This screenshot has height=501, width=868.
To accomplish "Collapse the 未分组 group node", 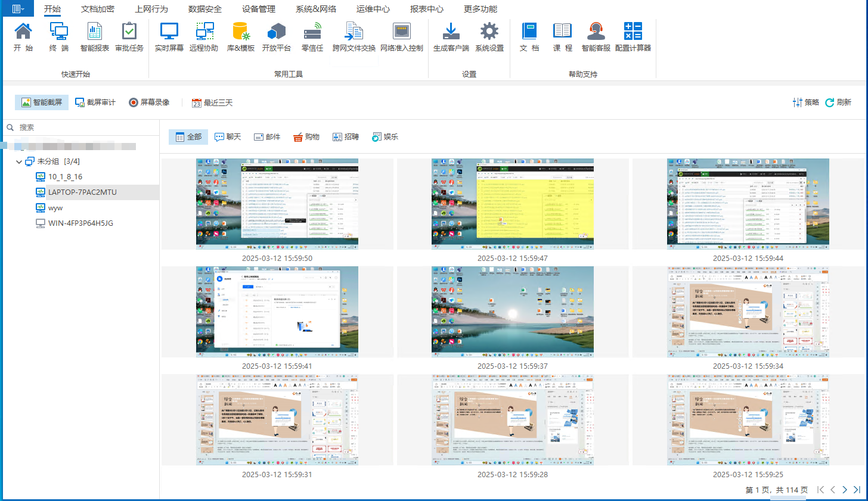I will 19,161.
